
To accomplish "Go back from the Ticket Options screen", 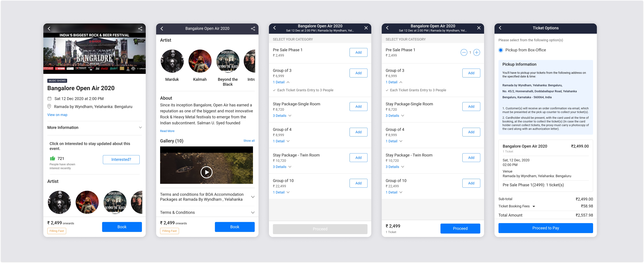I will coord(500,28).
